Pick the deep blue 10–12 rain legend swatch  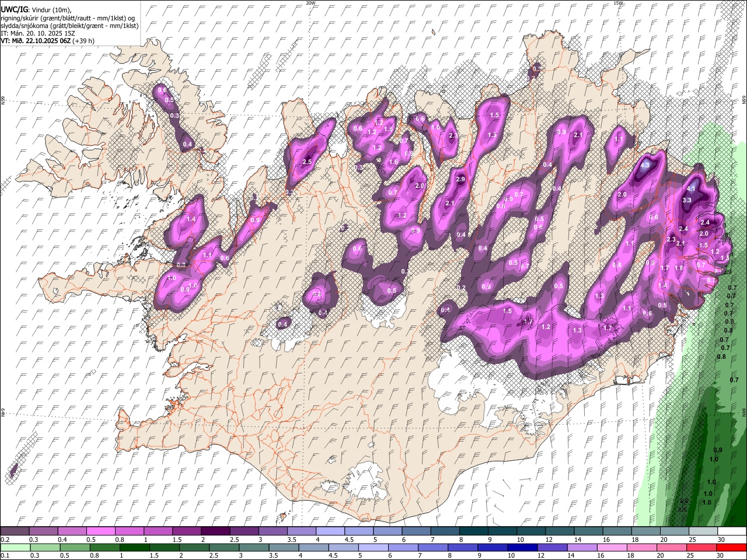(x=522, y=547)
